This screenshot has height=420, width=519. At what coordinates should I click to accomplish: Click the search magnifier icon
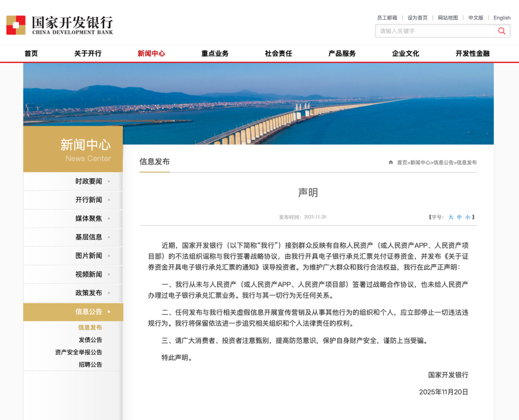501,31
